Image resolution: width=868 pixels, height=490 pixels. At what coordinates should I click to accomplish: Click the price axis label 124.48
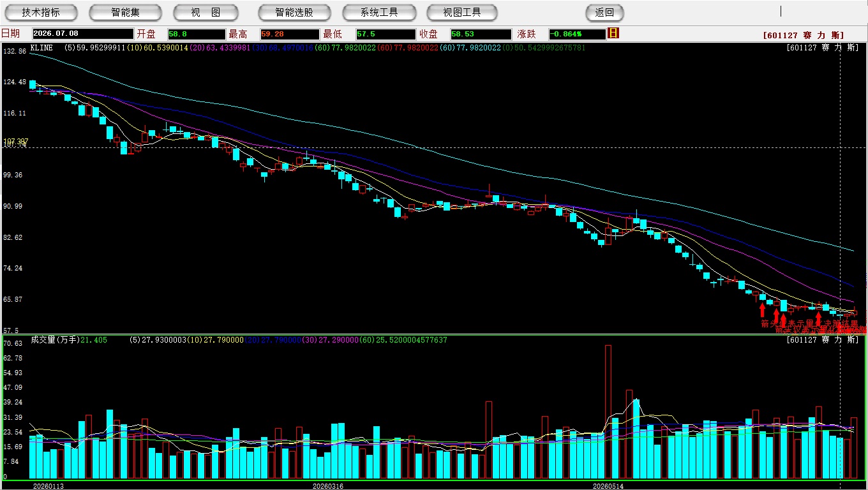point(14,82)
